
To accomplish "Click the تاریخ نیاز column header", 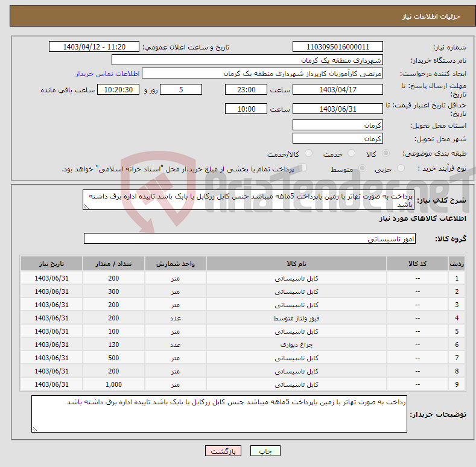I will click(x=52, y=264).
